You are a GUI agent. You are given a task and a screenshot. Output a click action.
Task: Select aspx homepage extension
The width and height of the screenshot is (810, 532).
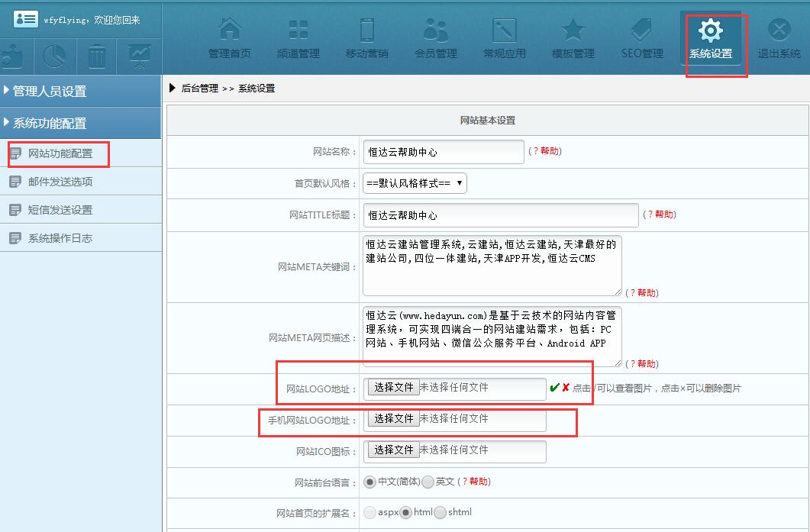coord(370,513)
